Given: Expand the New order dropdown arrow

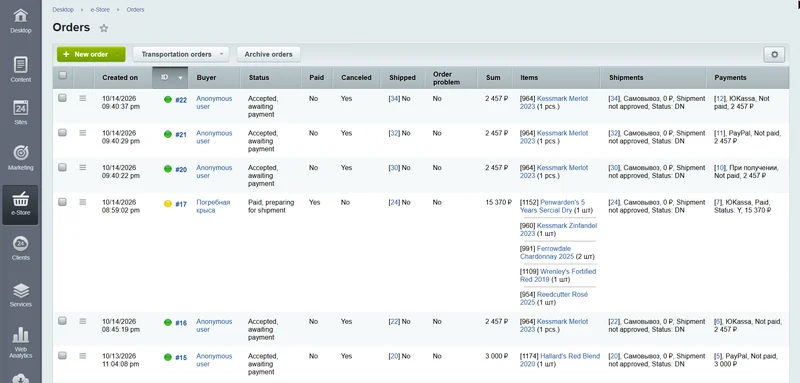Looking at the screenshot, I should 118,54.
